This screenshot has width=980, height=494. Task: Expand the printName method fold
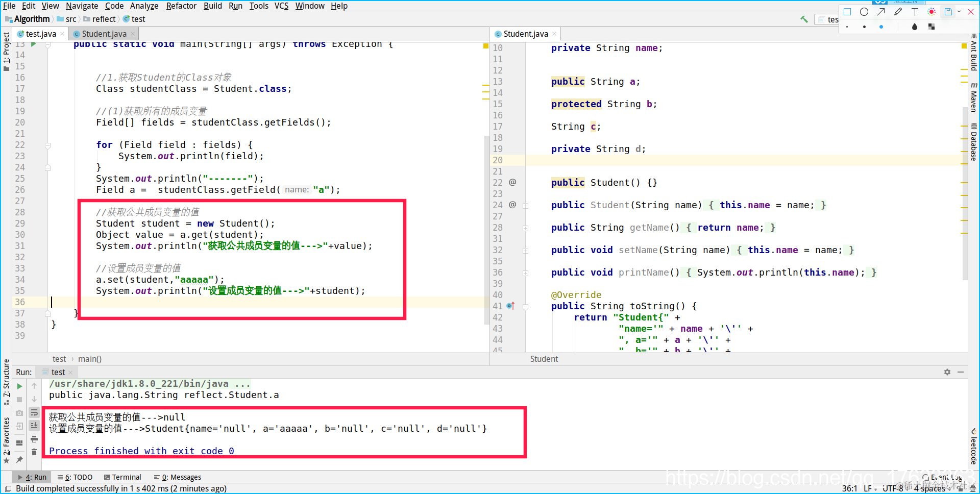[x=525, y=273]
